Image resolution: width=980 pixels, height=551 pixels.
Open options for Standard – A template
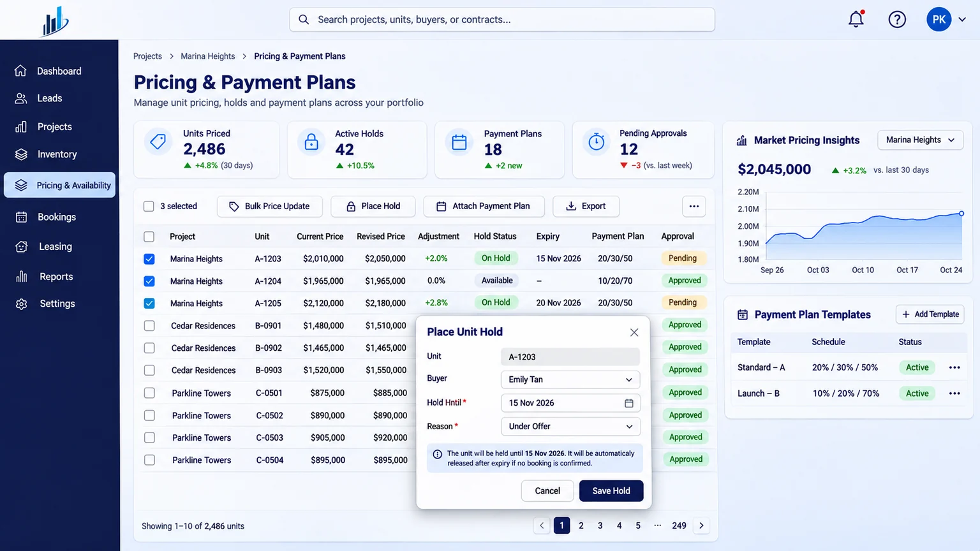tap(954, 367)
